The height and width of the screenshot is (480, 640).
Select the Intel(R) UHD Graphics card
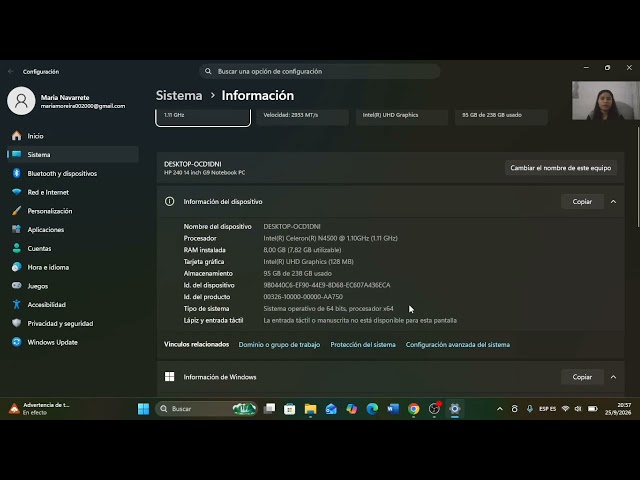click(x=402, y=116)
